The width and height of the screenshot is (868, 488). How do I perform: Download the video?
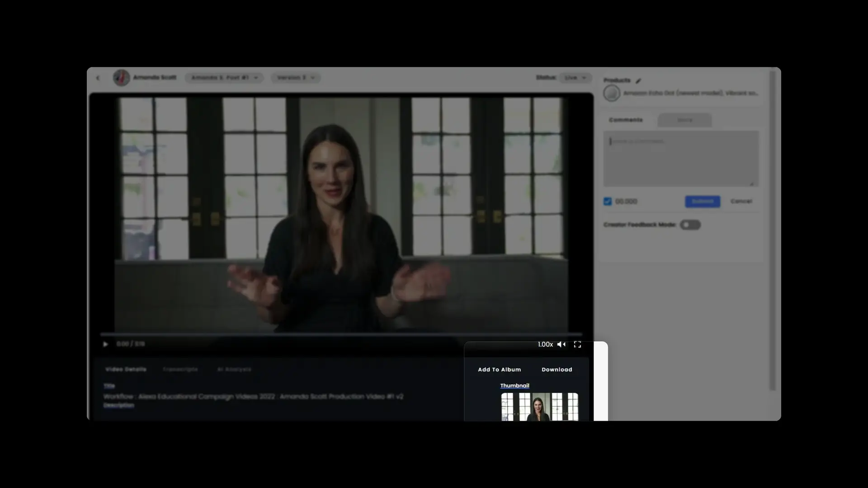coord(557,369)
